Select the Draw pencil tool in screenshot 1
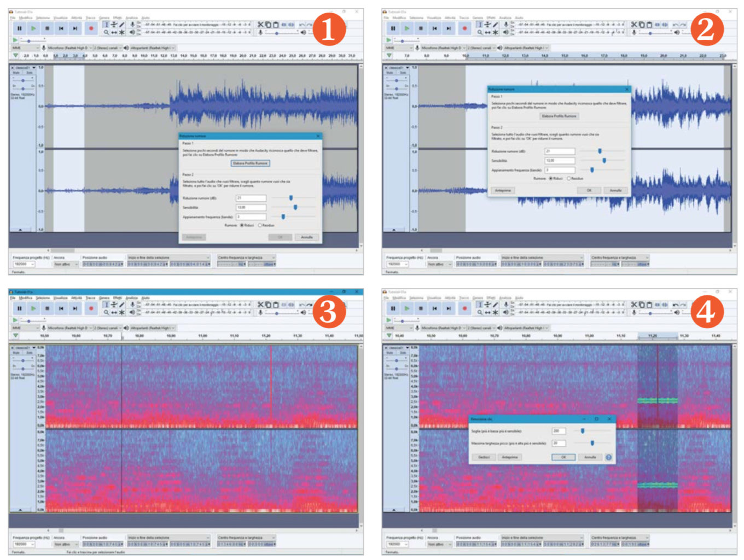Viewport: 744px width, 560px height. pos(121,25)
